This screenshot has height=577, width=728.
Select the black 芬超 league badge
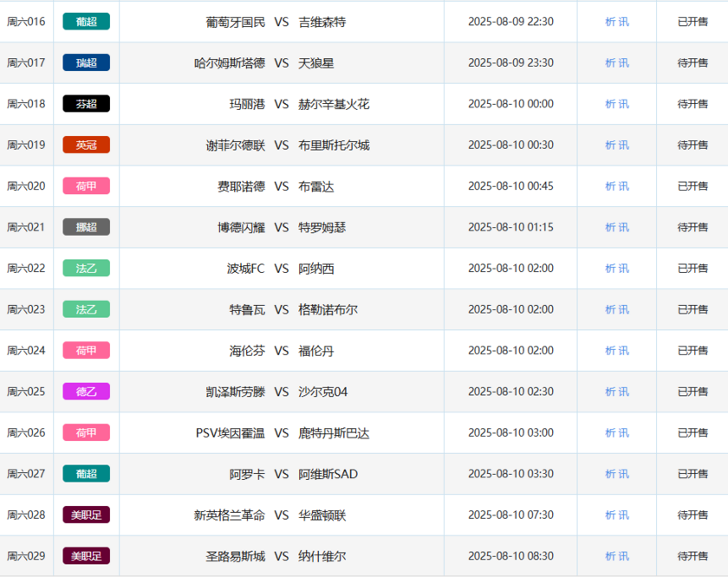point(87,104)
